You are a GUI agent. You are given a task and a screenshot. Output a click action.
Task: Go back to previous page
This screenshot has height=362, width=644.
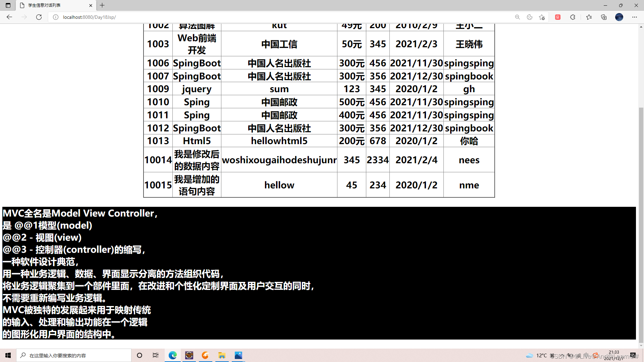tap(9, 17)
